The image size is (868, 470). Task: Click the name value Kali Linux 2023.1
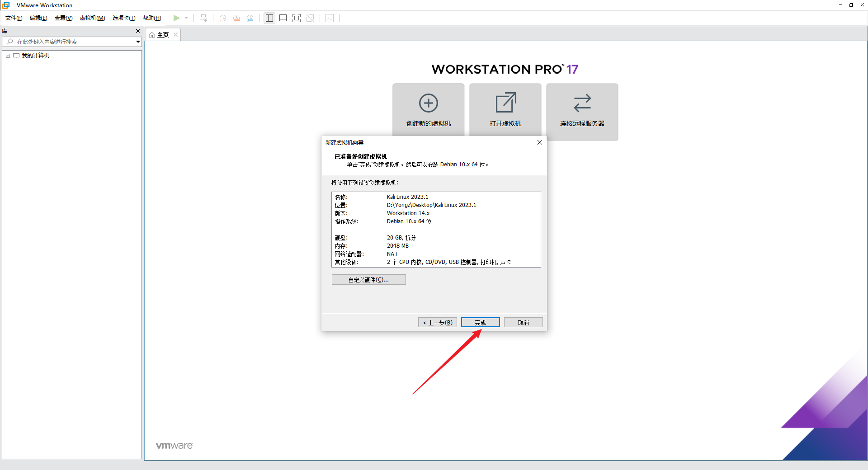(407, 197)
